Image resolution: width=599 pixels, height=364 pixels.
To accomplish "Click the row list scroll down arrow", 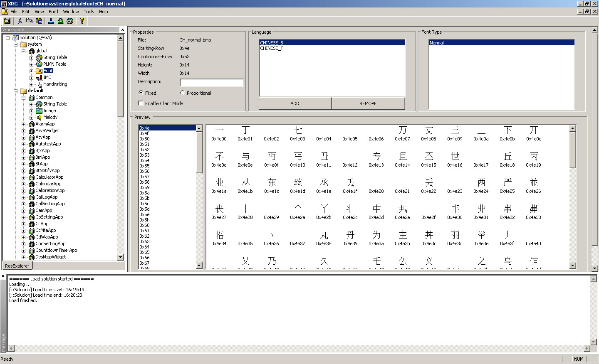I will 199,266.
